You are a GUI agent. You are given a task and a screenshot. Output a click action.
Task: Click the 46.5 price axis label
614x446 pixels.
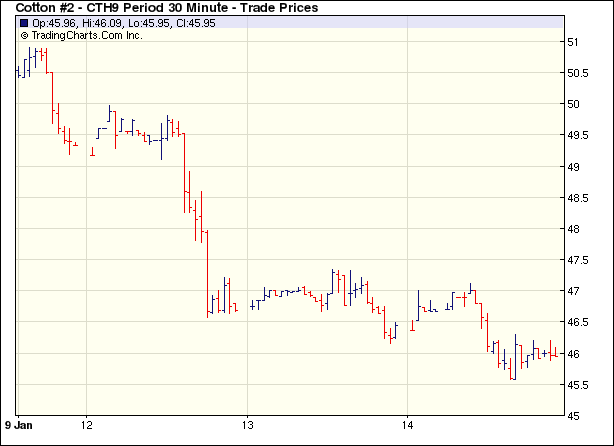pyautogui.click(x=578, y=323)
